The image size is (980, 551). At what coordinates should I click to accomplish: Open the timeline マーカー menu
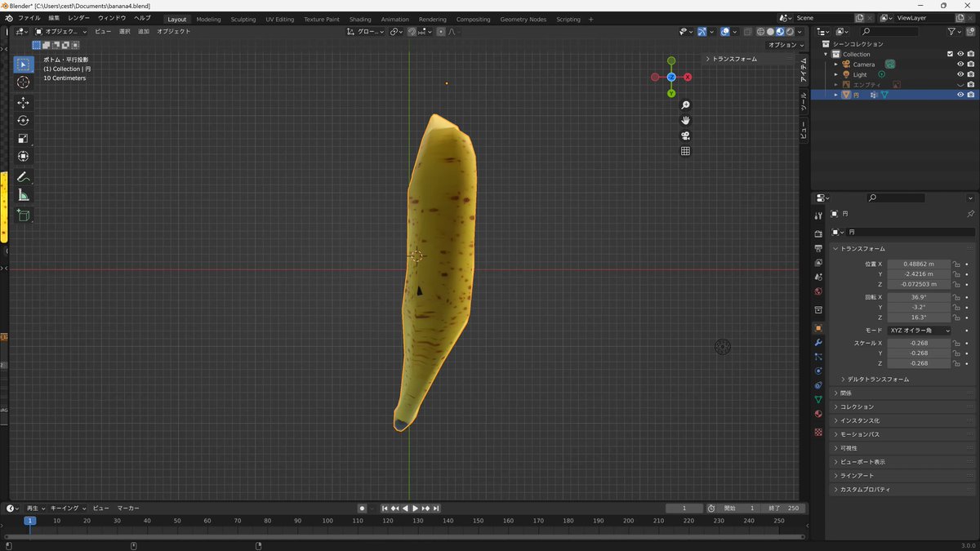pos(127,509)
